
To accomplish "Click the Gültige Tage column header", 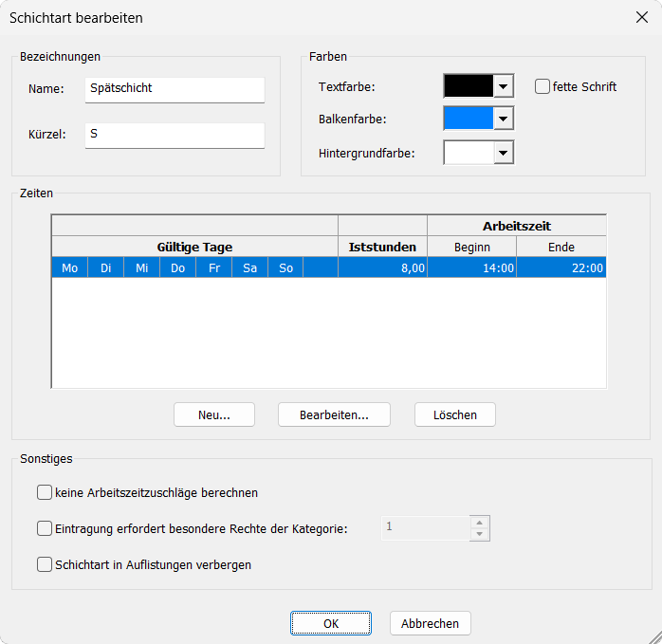I will pyautogui.click(x=194, y=247).
